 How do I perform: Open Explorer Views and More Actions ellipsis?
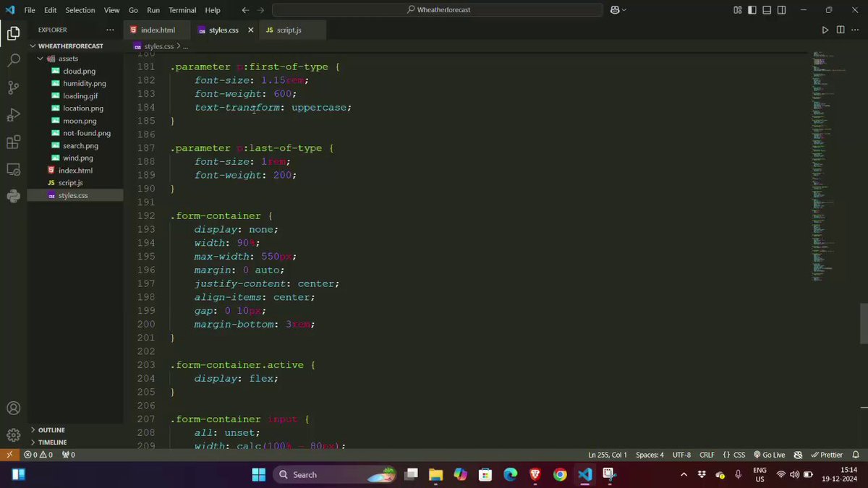(x=110, y=30)
